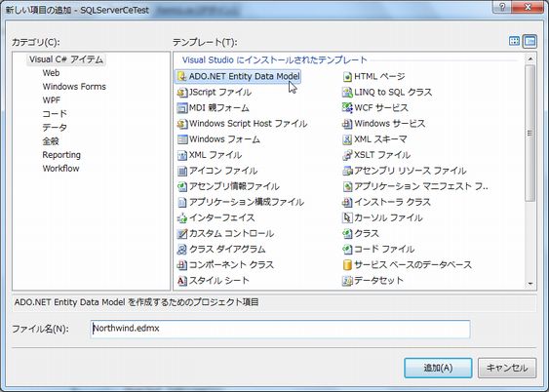Select LINQ to SQL クラス template icon

pyautogui.click(x=347, y=92)
